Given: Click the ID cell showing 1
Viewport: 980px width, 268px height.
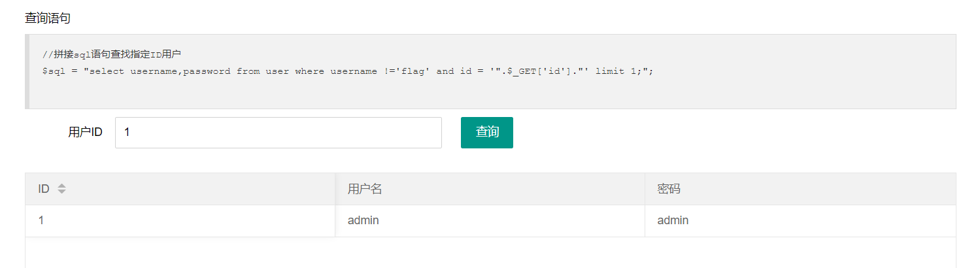Looking at the screenshot, I should 41,221.
